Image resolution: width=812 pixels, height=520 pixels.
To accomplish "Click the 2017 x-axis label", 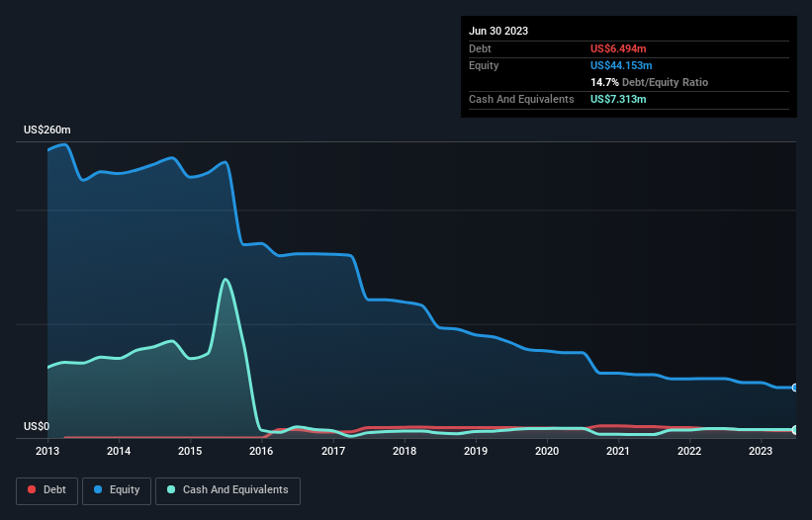I will 333,451.
